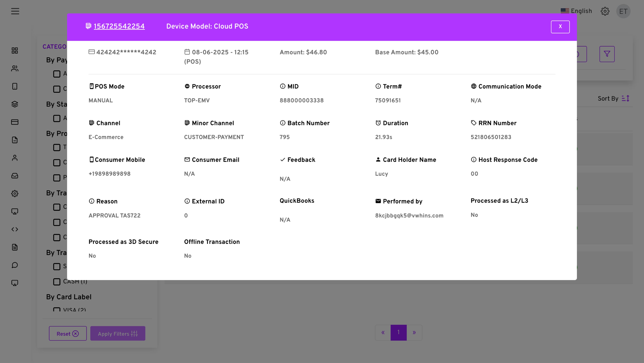Go to page 1 in pagination

click(x=398, y=332)
